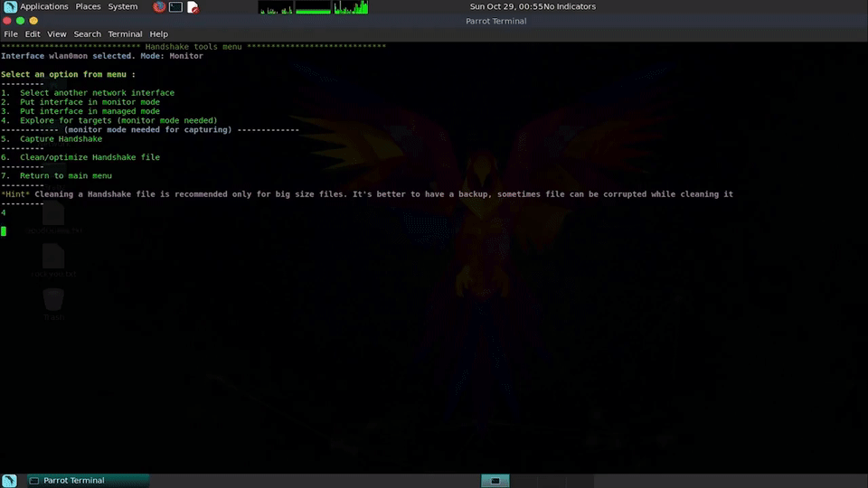Launch terminal from the top panel icon
Viewport: 868px width, 488px height.
pos(176,6)
